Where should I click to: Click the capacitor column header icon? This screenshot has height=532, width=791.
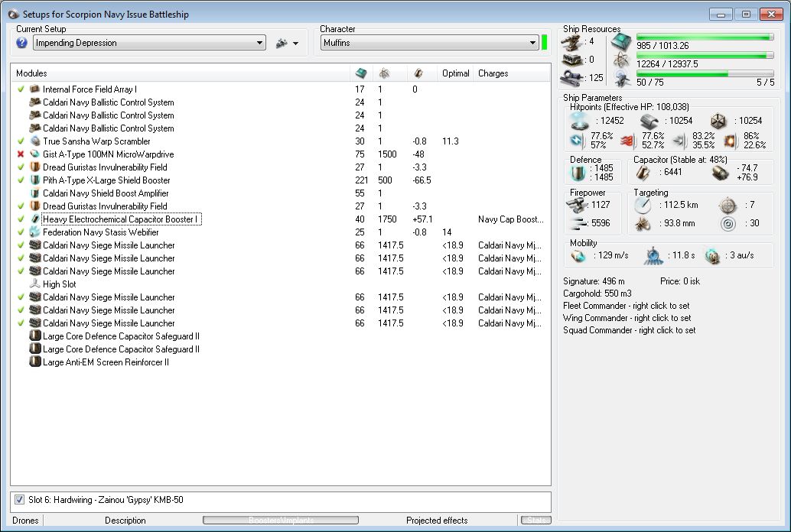(418, 73)
